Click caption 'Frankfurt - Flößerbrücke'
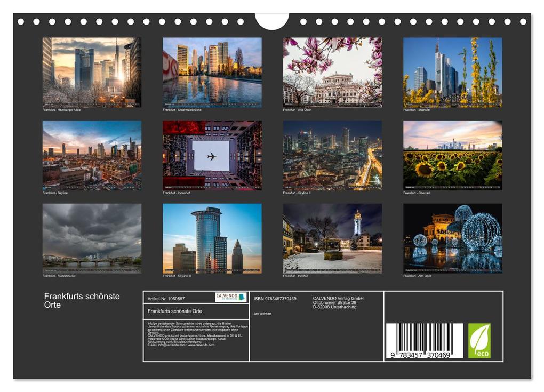The image size is (544, 392). coord(59,276)
